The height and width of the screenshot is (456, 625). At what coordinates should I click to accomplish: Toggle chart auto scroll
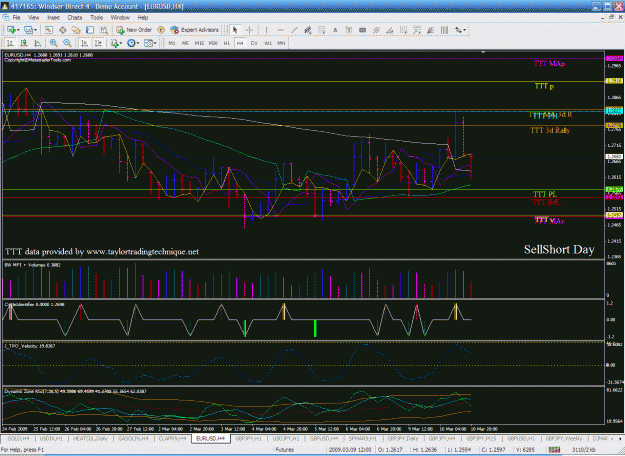pos(85,43)
